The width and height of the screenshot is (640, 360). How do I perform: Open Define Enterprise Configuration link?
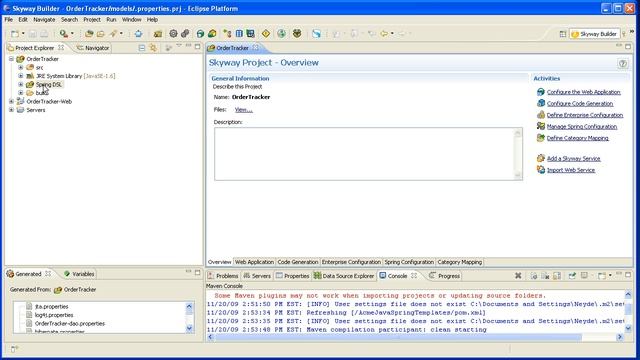click(584, 115)
